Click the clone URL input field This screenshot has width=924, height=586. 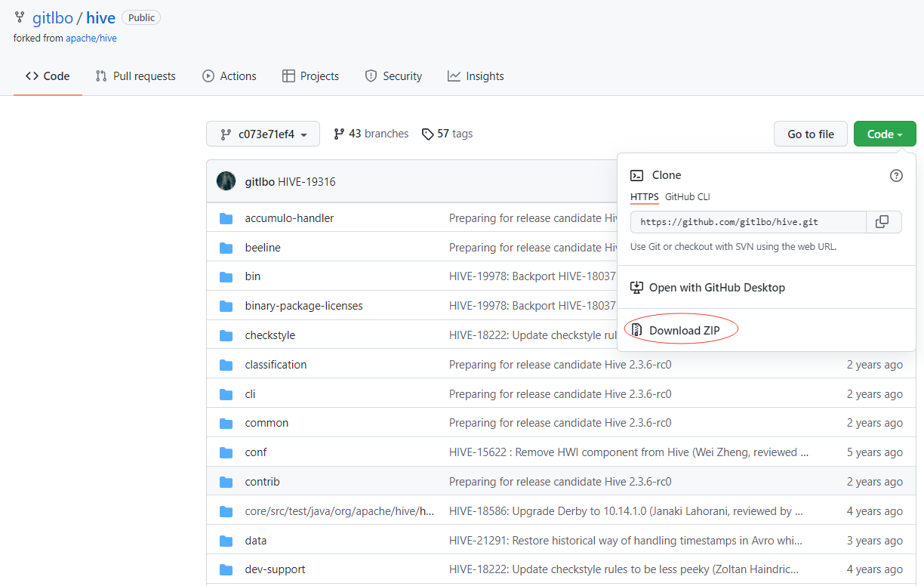tap(748, 222)
